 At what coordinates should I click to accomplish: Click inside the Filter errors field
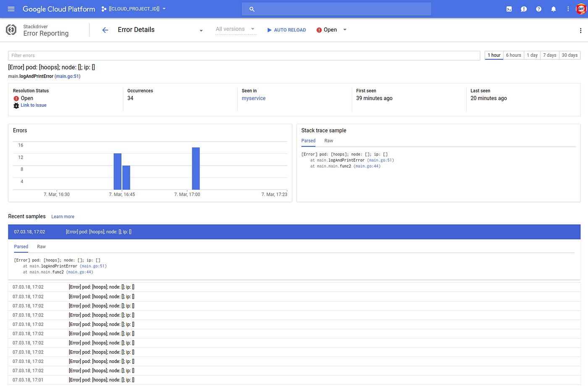[168, 55]
